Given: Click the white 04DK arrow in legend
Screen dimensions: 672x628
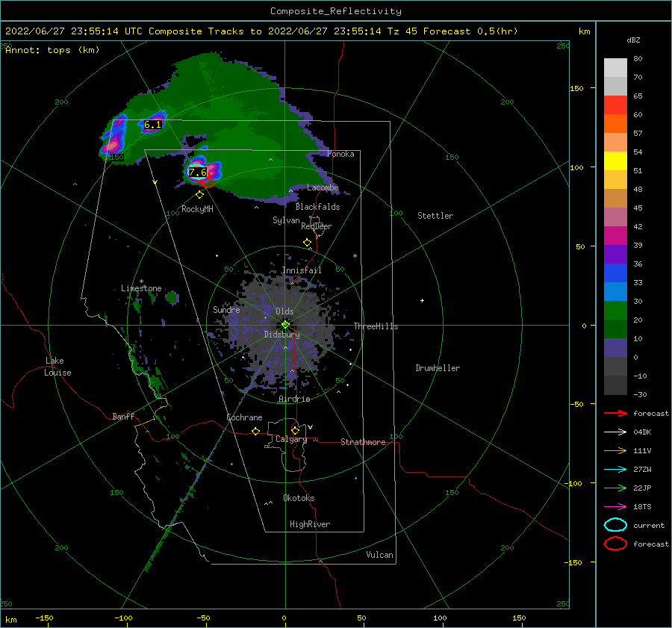Looking at the screenshot, I should coord(615,432).
